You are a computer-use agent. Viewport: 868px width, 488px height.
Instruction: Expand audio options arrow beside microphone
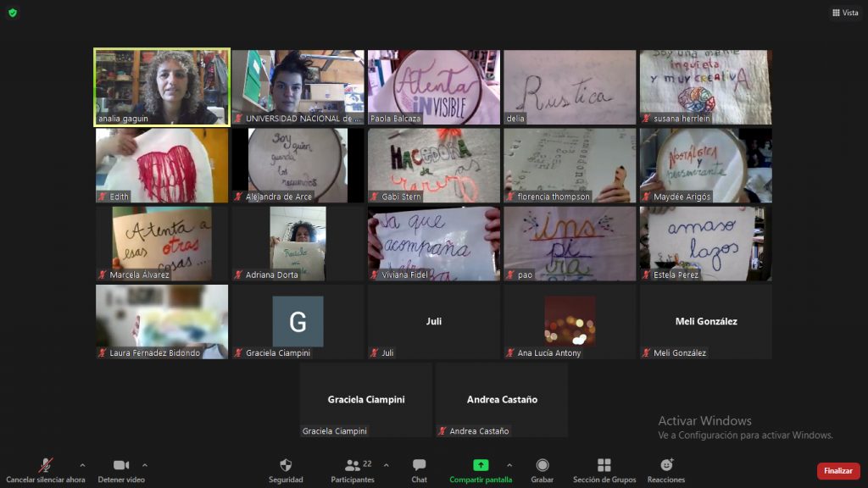pos(82,465)
